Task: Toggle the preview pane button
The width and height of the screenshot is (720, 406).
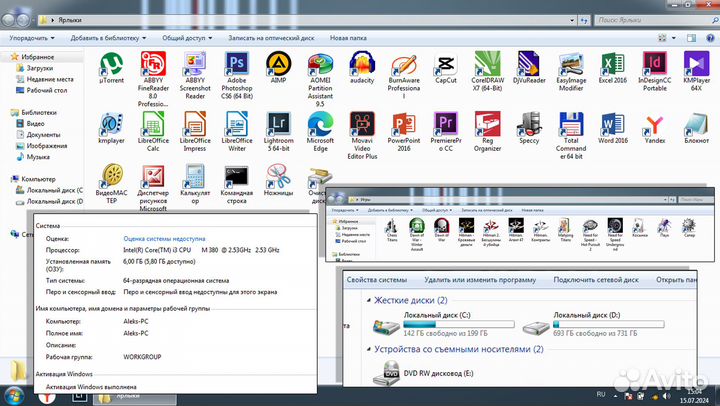Action: click(x=691, y=38)
